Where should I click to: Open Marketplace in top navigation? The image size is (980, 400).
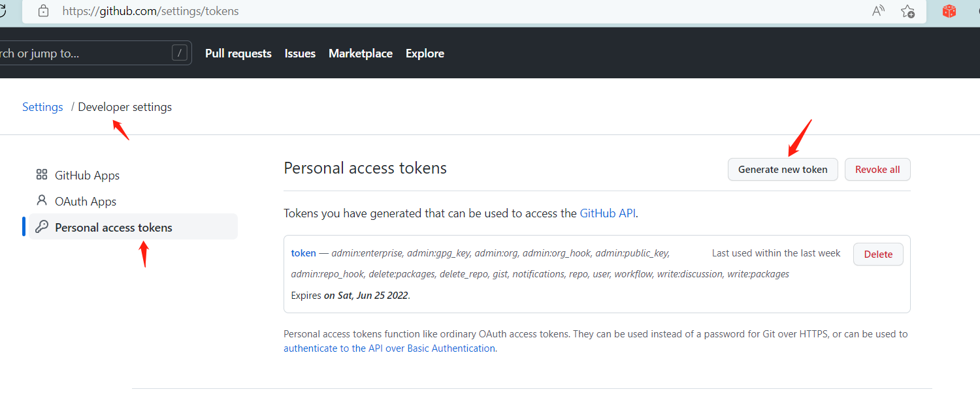tap(361, 54)
